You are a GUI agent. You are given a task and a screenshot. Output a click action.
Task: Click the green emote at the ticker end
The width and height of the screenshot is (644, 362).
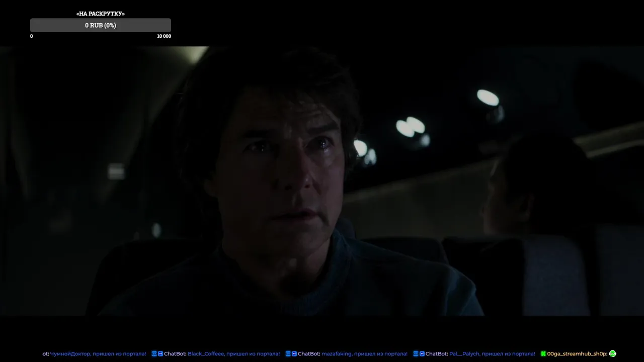pyautogui.click(x=612, y=354)
